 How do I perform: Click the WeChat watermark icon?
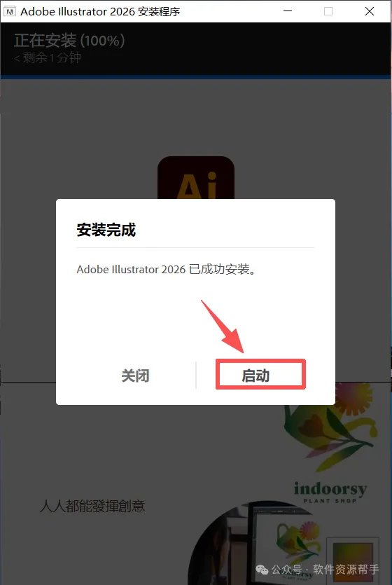[262, 570]
